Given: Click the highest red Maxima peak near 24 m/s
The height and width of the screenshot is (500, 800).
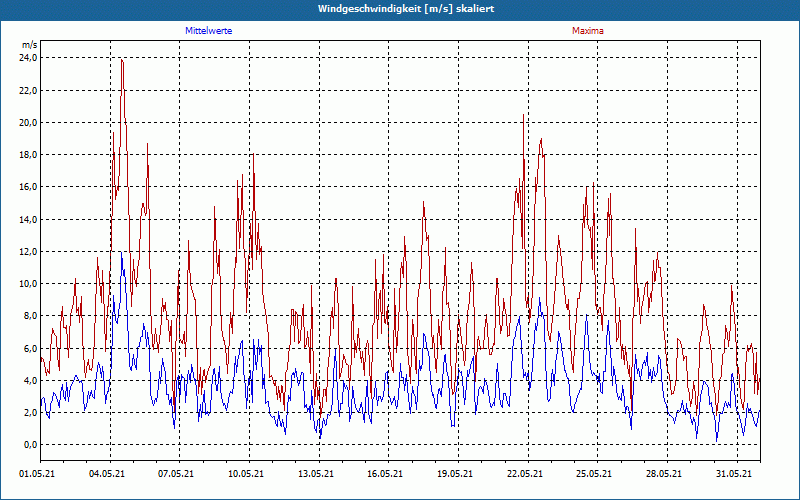Looking at the screenshot, I should click(121, 60).
